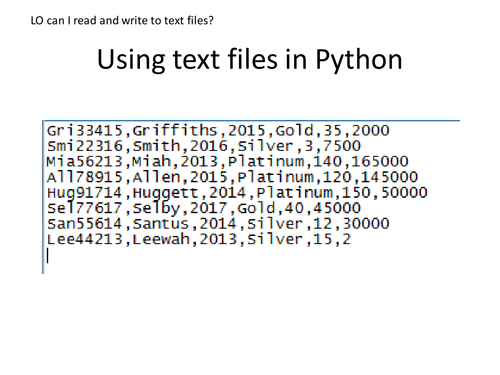Select the line starting with Gri33415

pyautogui.click(x=218, y=130)
